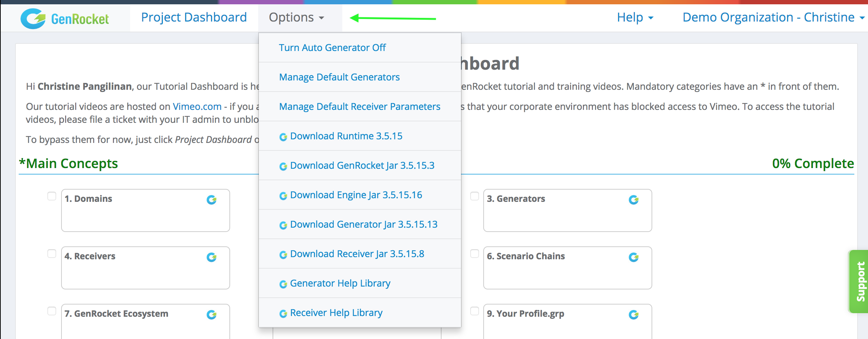
Task: Open the 9. Your Profile.grp tutorial card
Action: 568,322
